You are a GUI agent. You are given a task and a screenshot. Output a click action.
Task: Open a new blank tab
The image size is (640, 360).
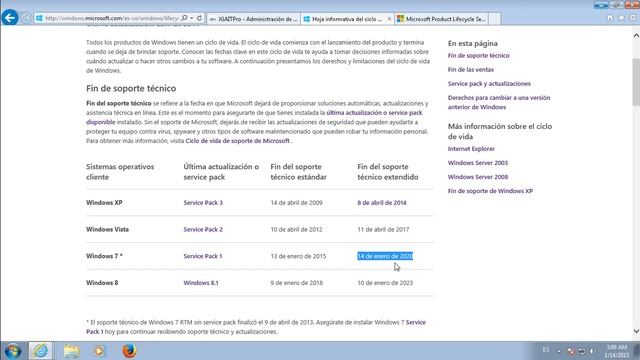495,19
